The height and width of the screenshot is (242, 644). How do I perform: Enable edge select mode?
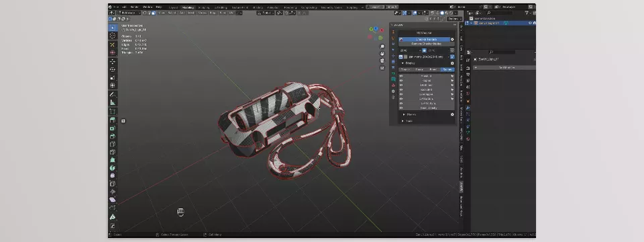(x=149, y=13)
